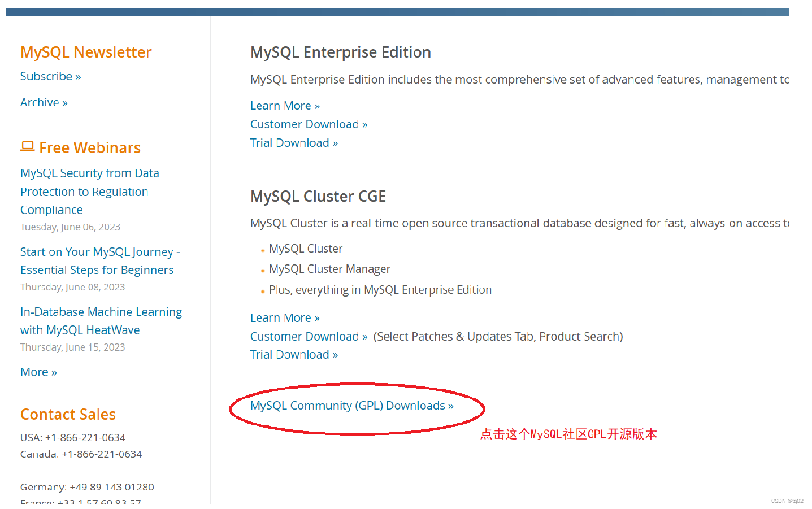
Task: Open the Free Webinars heading
Action: tap(90, 147)
